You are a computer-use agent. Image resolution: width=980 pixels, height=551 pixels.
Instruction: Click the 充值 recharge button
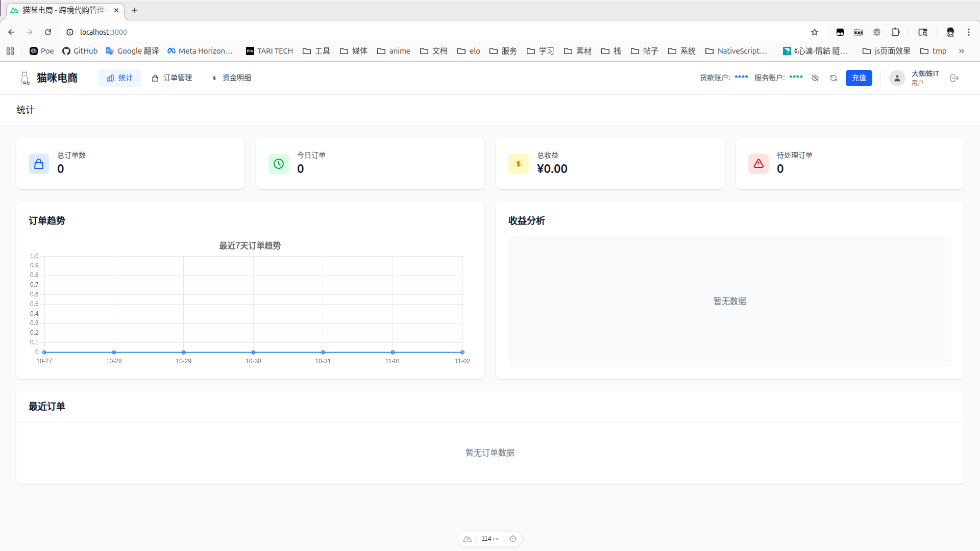point(859,78)
